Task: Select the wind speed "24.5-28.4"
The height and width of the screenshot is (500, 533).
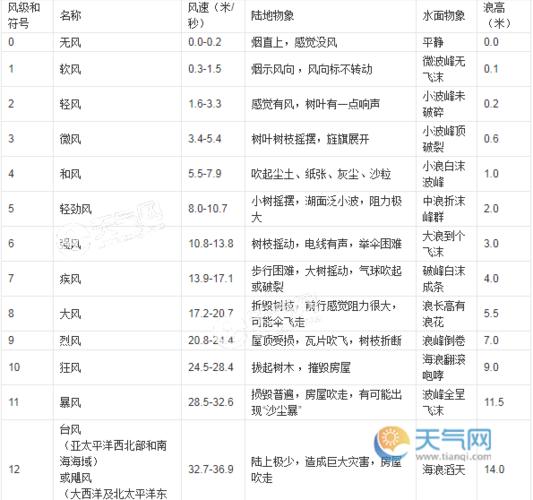Action: point(211,367)
